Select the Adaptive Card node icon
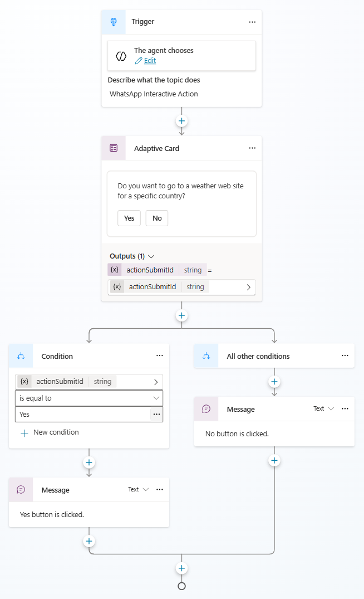Image resolution: width=364 pixels, height=599 pixels. (x=114, y=148)
